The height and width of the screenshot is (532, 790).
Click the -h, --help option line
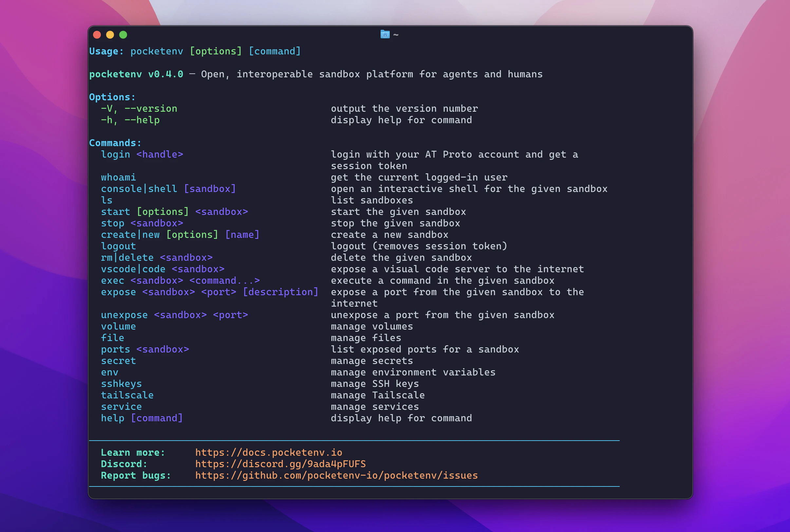(x=130, y=120)
